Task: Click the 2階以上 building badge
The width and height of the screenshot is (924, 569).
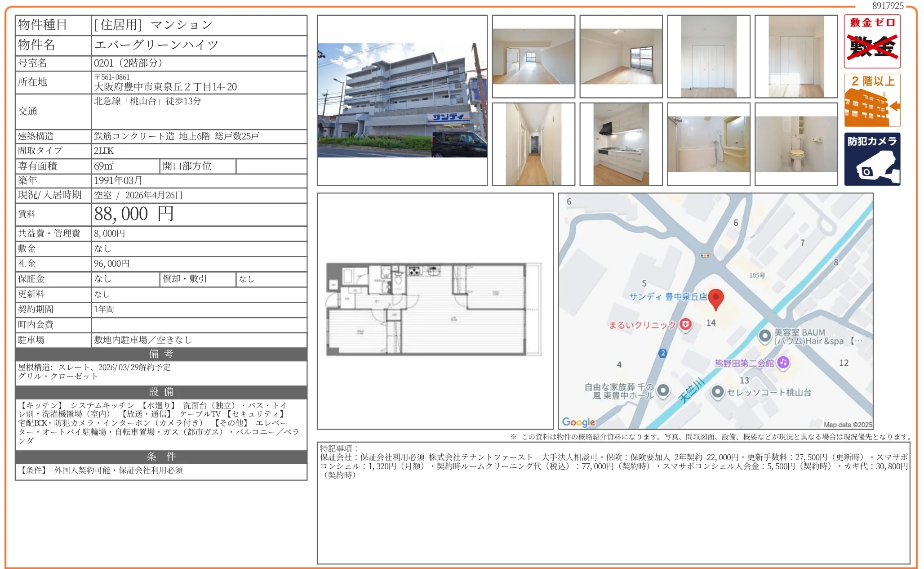Action: 871,100
